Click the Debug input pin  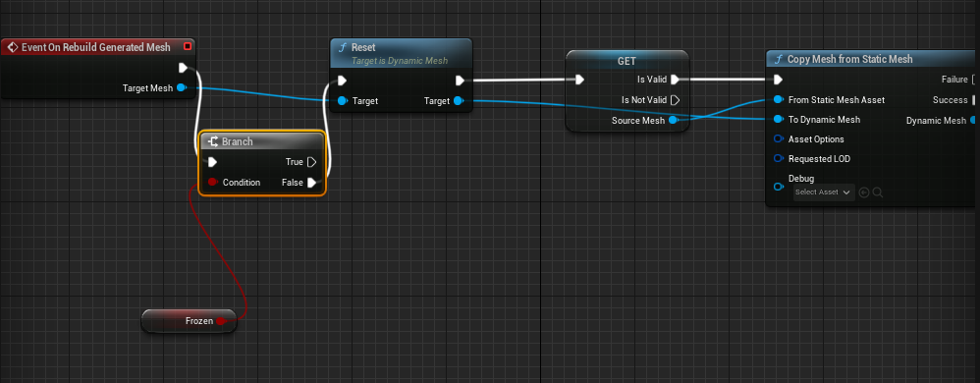[778, 187]
